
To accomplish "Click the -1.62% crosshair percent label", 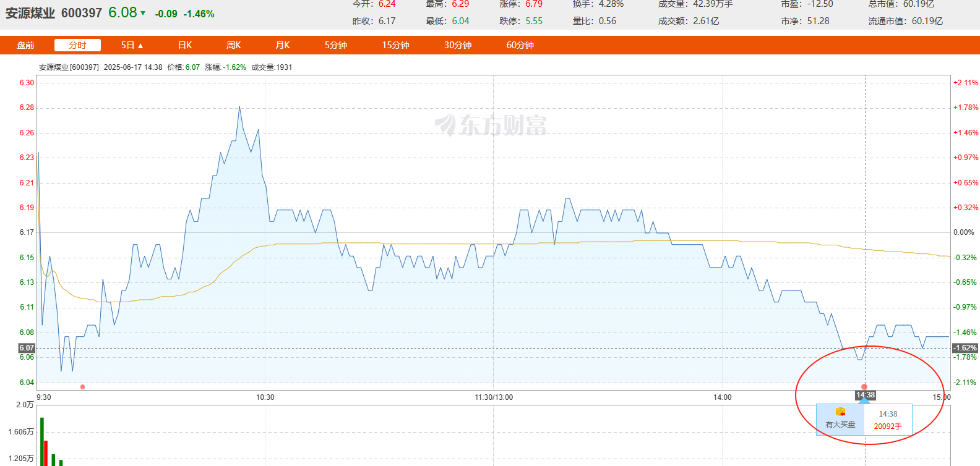I will tap(965, 348).
